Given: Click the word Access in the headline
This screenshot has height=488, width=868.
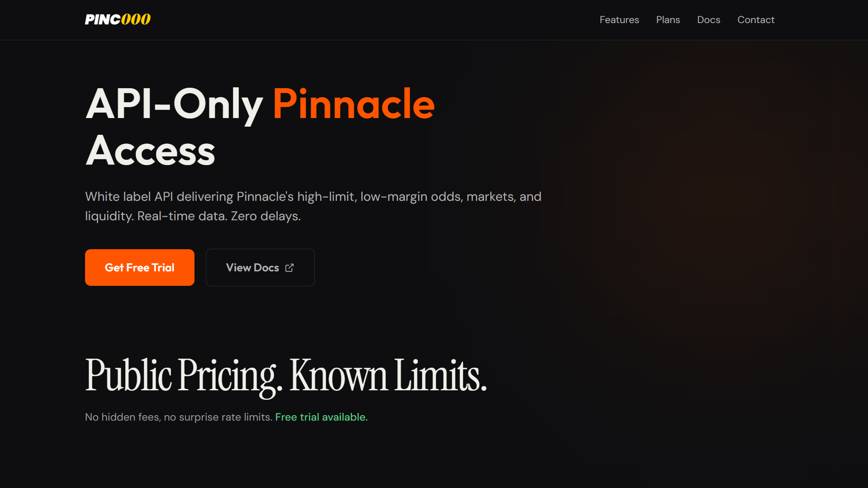Looking at the screenshot, I should point(150,151).
